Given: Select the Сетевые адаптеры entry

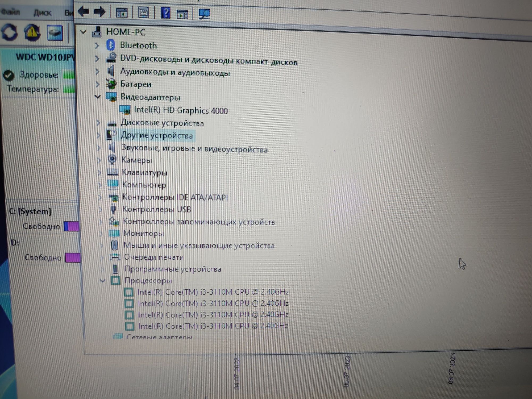Looking at the screenshot, I should point(159,336).
